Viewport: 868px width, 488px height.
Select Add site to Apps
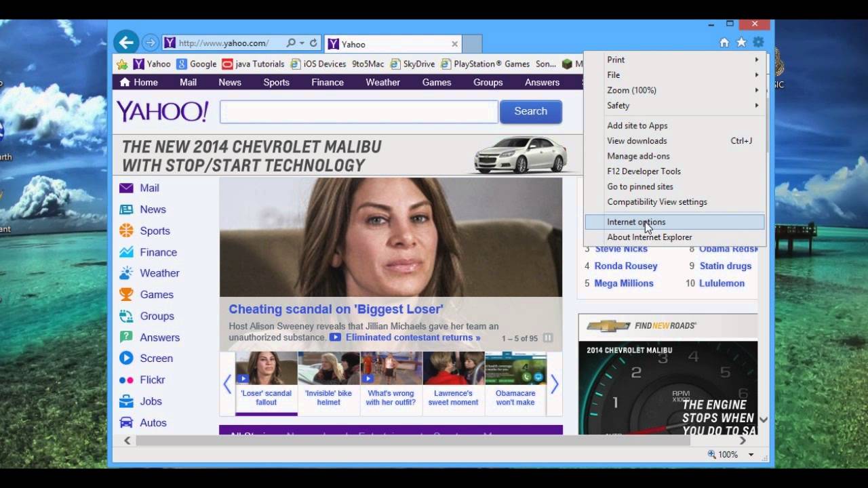(x=675, y=125)
